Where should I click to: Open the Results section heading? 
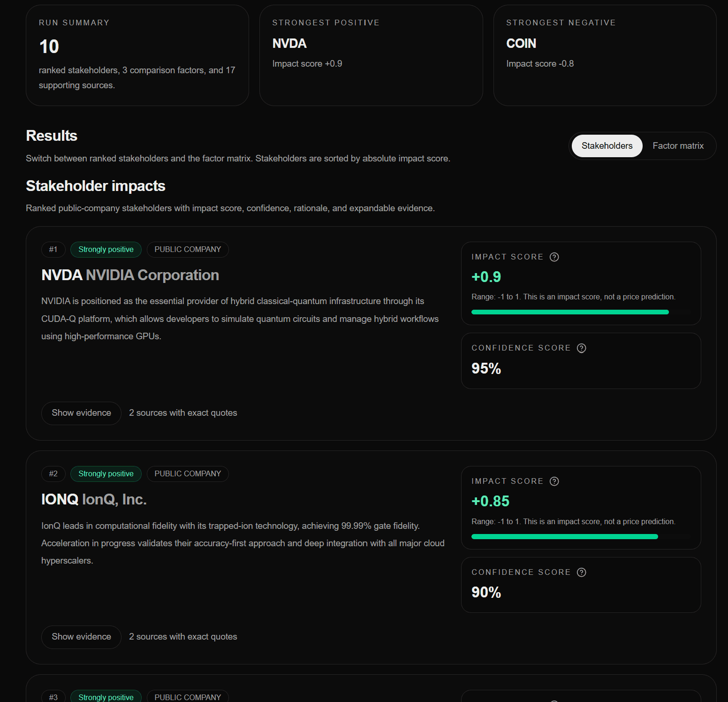tap(51, 136)
